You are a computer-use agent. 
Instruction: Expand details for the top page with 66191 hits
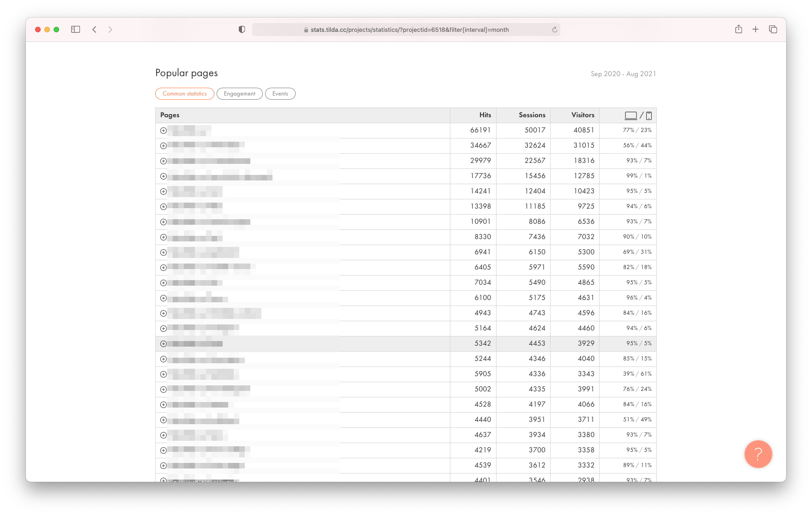(x=163, y=131)
